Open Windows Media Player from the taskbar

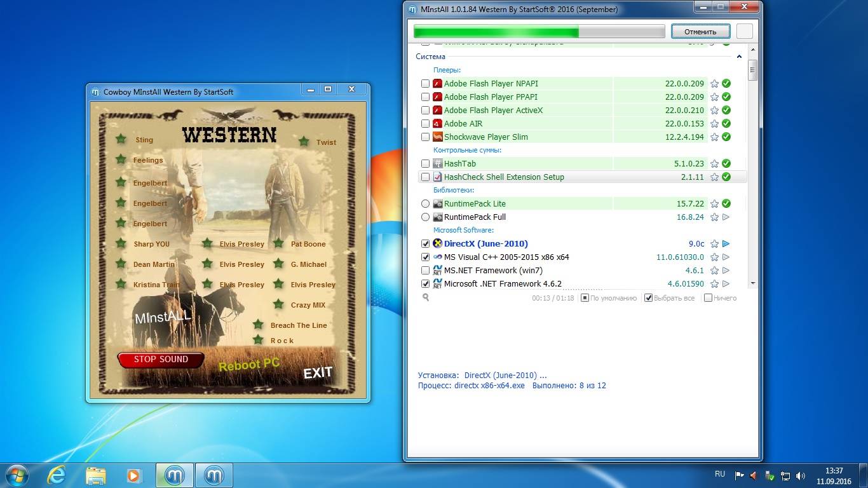click(133, 475)
